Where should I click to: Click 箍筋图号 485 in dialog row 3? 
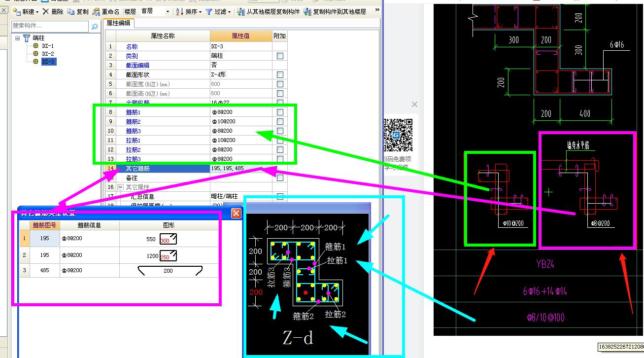[x=44, y=270]
